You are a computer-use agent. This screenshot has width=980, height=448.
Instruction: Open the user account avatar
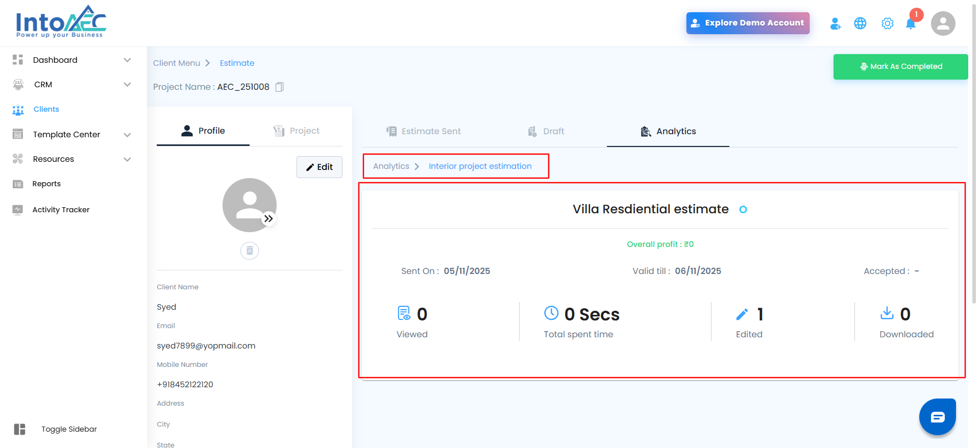943,23
